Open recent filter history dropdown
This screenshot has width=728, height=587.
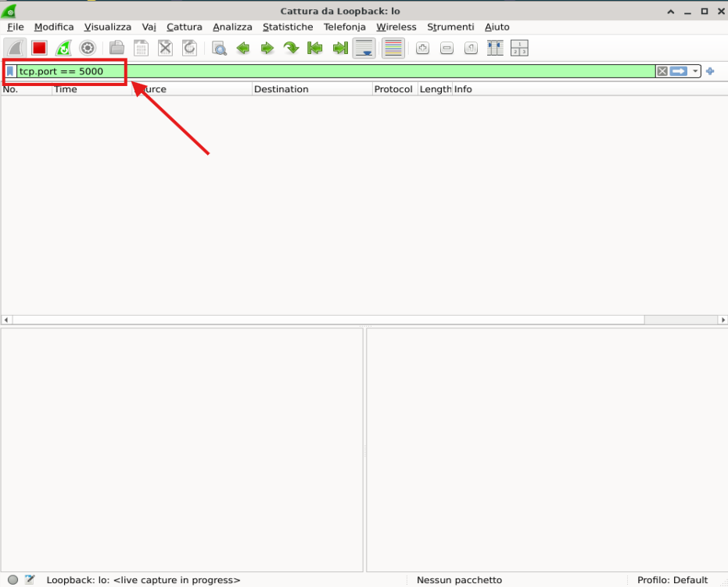pyautogui.click(x=695, y=71)
